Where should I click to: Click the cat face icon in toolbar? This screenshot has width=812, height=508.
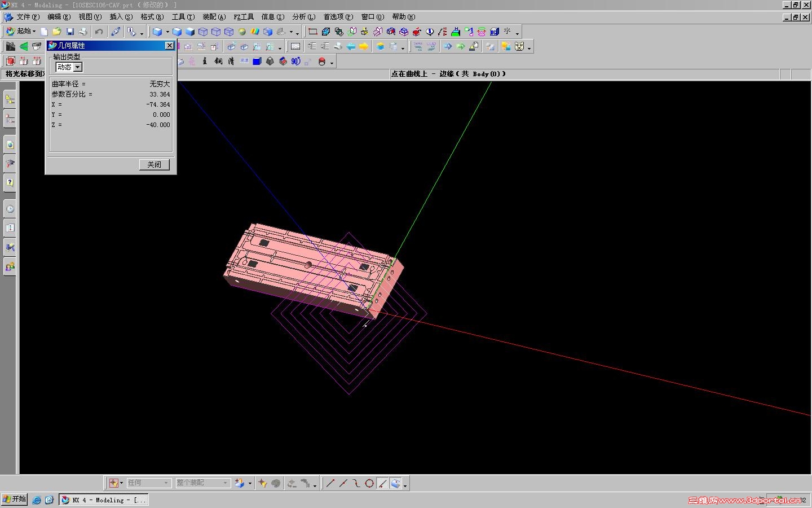[x=519, y=47]
